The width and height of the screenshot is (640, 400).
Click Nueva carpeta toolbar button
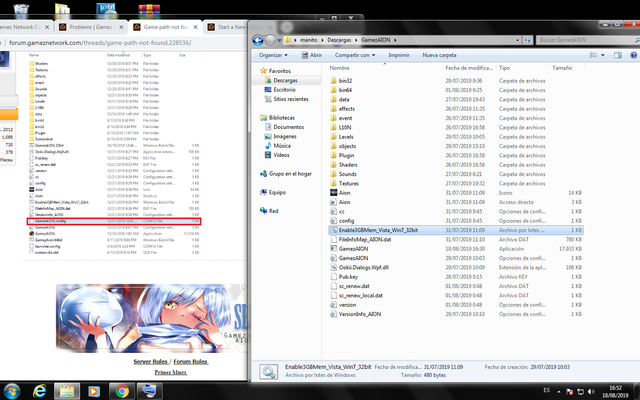point(439,55)
